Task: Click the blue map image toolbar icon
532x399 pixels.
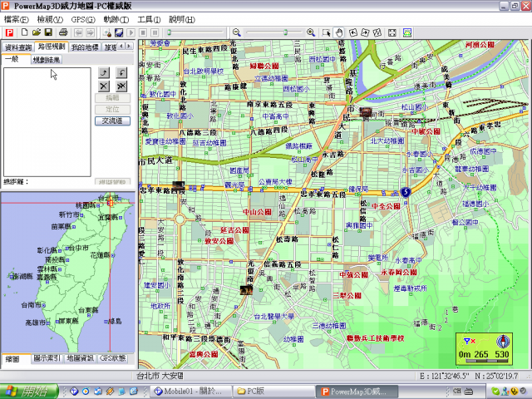Action: pos(119,32)
